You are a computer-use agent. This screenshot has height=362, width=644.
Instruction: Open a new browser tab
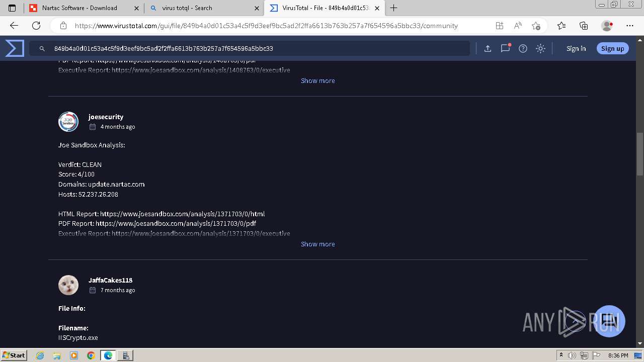click(x=394, y=8)
